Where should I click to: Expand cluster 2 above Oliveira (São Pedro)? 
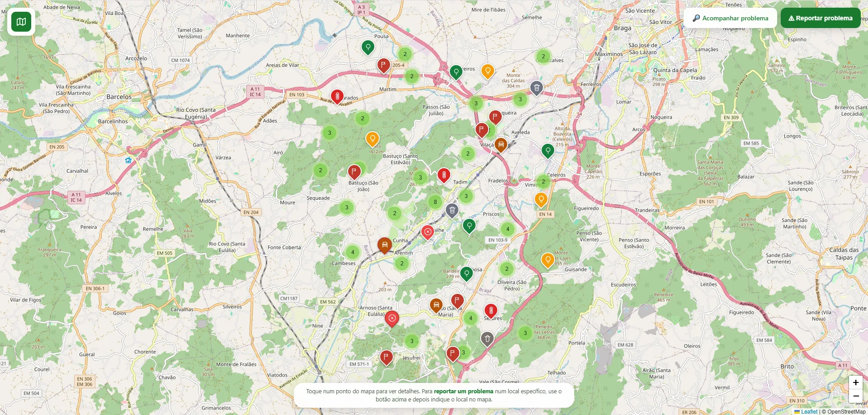pyautogui.click(x=507, y=269)
